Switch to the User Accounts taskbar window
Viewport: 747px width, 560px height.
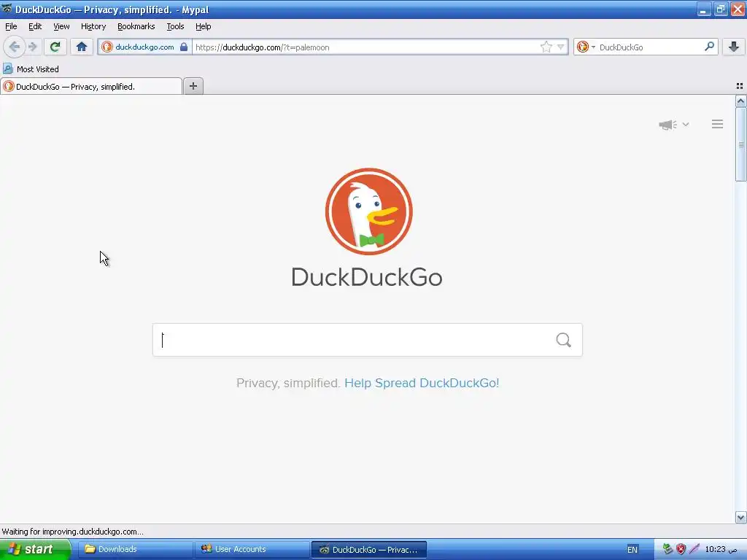point(252,549)
